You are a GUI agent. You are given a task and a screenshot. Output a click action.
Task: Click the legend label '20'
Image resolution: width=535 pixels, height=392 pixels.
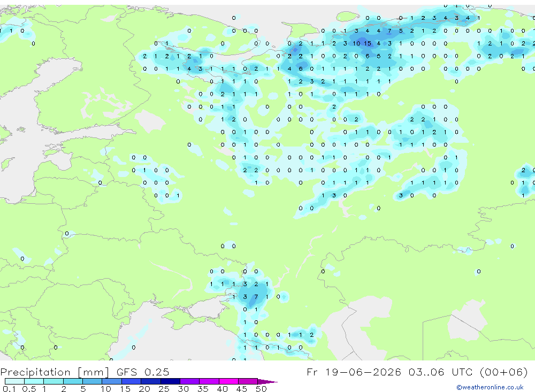(x=144, y=389)
